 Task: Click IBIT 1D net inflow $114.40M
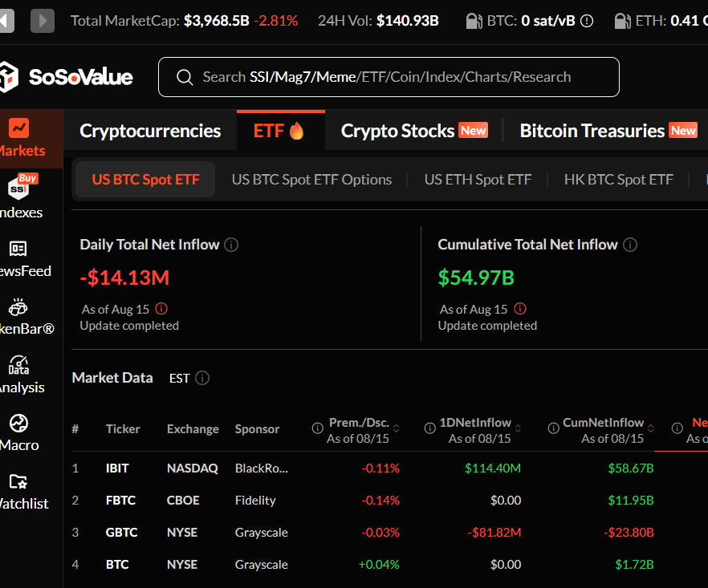(x=493, y=468)
